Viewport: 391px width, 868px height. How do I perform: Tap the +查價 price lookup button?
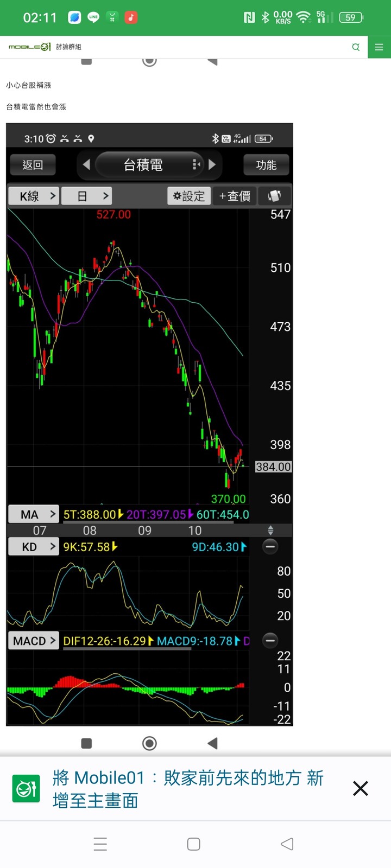tap(235, 196)
